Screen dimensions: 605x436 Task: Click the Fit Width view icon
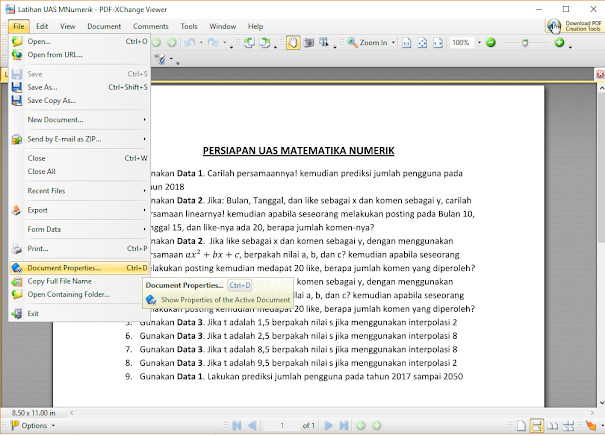[438, 43]
